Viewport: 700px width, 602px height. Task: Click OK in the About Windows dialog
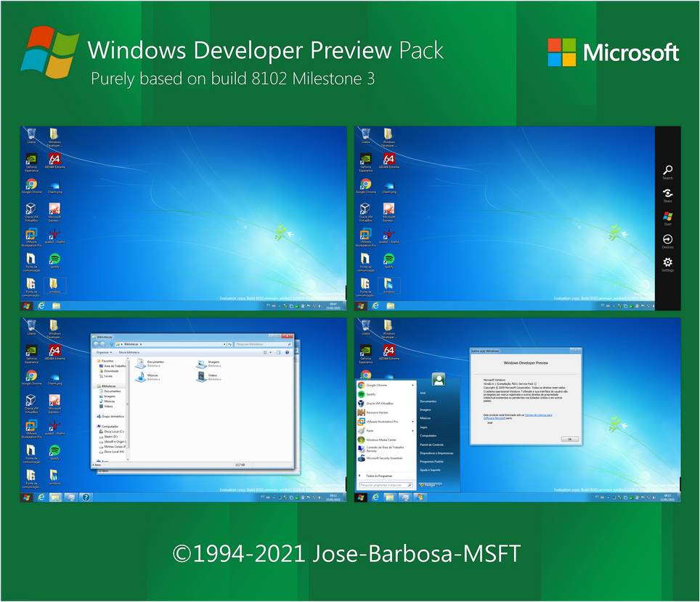570,439
